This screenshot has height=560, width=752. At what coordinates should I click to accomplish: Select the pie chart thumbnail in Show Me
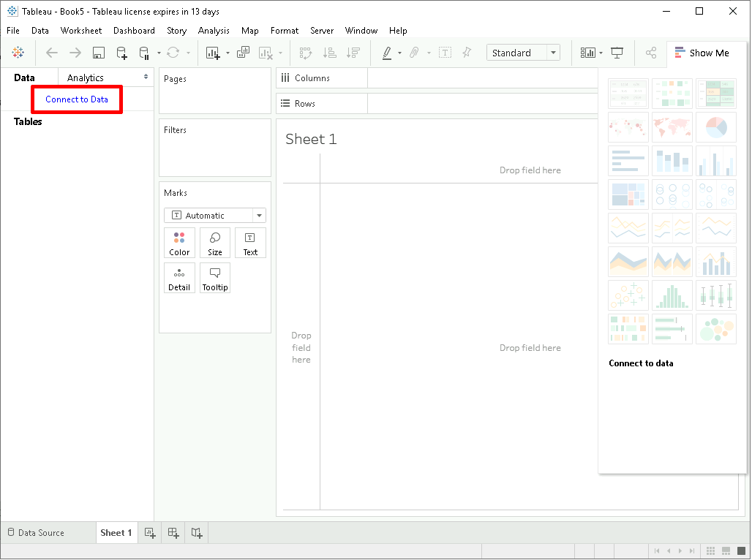coord(716,127)
